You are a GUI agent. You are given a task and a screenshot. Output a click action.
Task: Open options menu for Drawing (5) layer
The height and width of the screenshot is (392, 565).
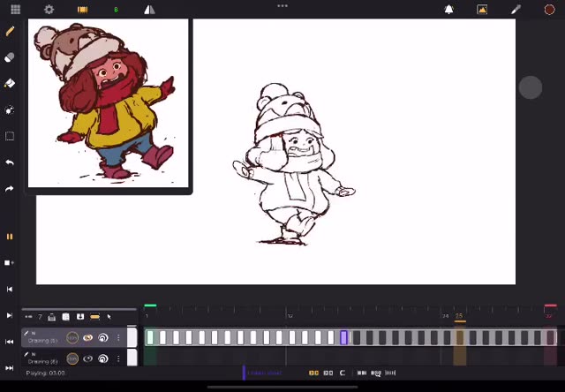(x=118, y=337)
